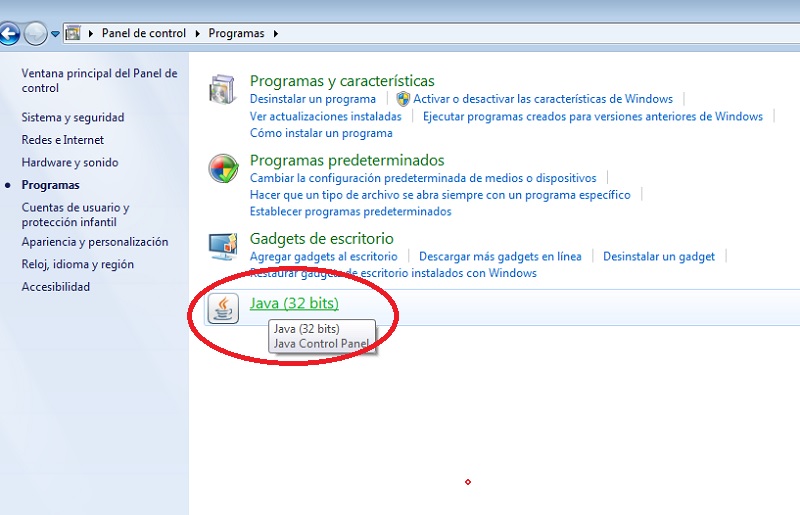
Task: Click Desinstalar un gadget
Action: pos(659,257)
